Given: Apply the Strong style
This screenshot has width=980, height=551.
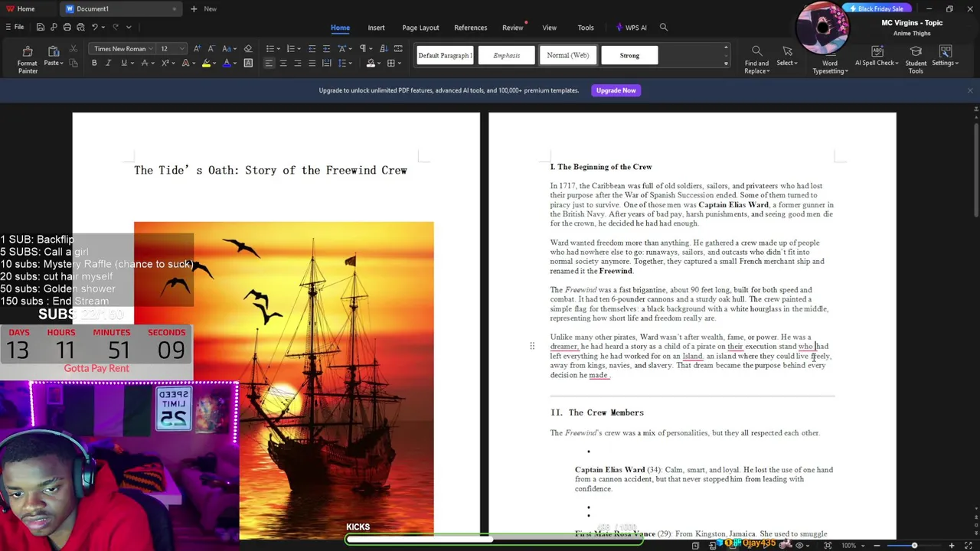Looking at the screenshot, I should tap(629, 55).
